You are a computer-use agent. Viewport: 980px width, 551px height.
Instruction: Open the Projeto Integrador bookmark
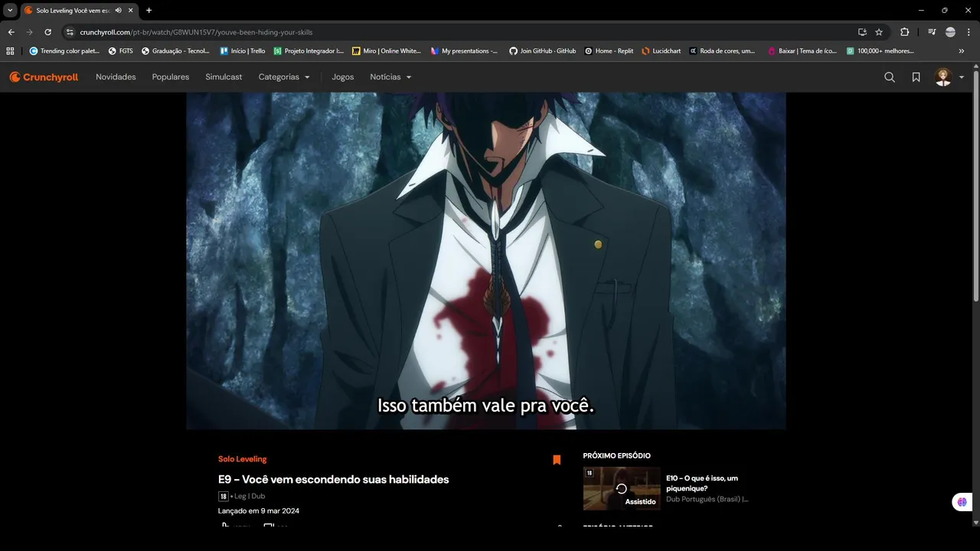tap(309, 51)
